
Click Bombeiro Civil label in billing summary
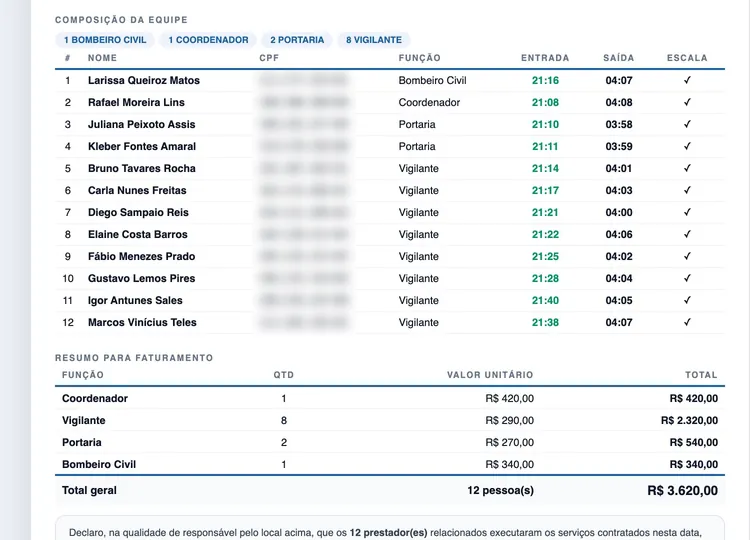point(99,464)
